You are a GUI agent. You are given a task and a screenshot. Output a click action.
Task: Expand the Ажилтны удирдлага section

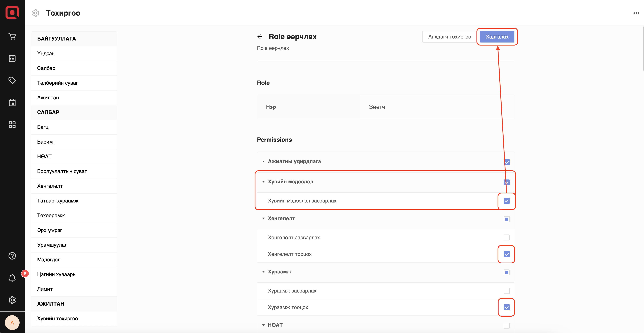click(x=263, y=162)
